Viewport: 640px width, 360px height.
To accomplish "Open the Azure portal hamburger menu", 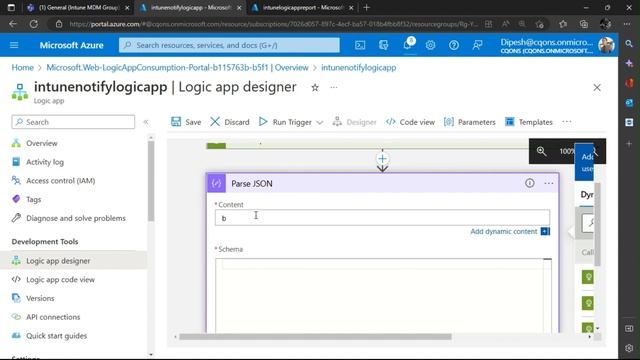I will [14, 45].
